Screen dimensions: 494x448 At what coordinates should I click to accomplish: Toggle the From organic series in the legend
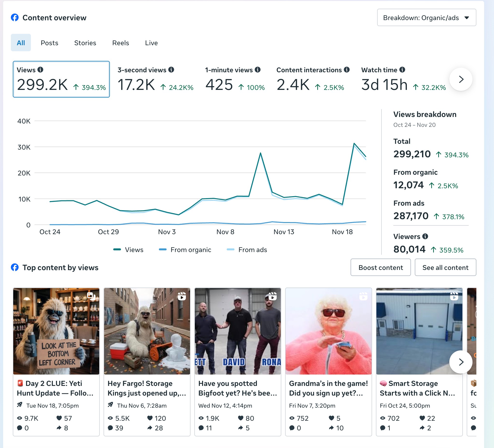point(185,250)
